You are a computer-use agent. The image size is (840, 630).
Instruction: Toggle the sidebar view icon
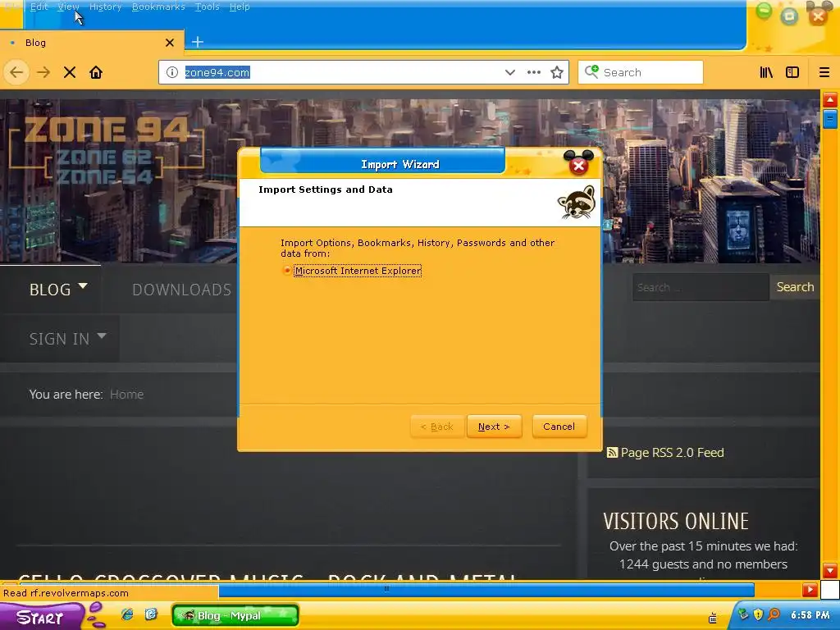(792, 72)
